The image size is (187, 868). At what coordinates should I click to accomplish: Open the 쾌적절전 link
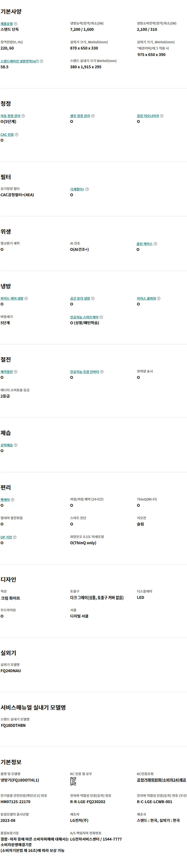[7, 372]
